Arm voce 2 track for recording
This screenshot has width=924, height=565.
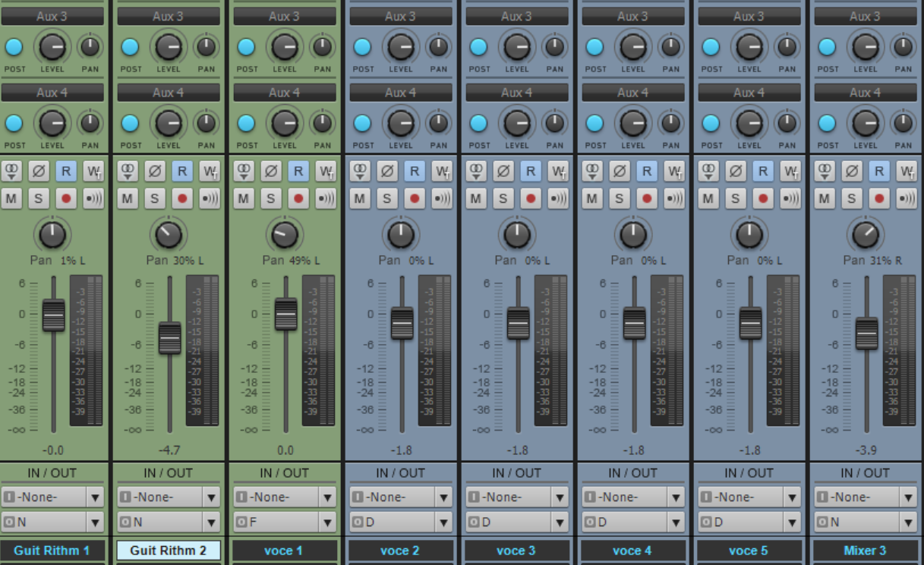click(415, 199)
